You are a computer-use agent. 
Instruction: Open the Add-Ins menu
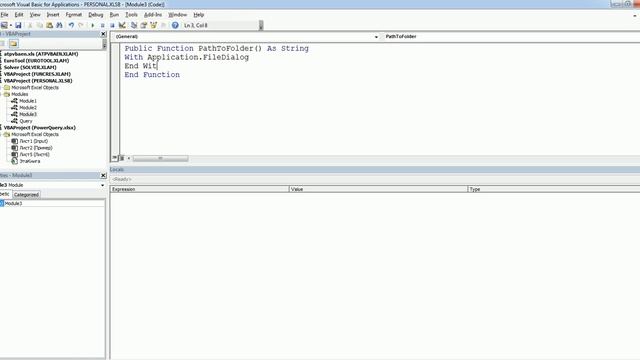pos(153,15)
